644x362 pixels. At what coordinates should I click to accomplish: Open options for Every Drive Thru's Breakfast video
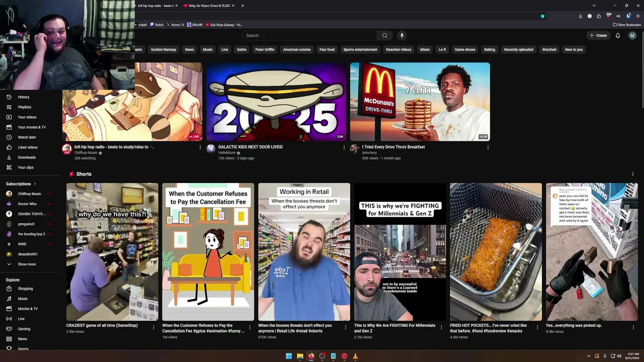tap(488, 147)
